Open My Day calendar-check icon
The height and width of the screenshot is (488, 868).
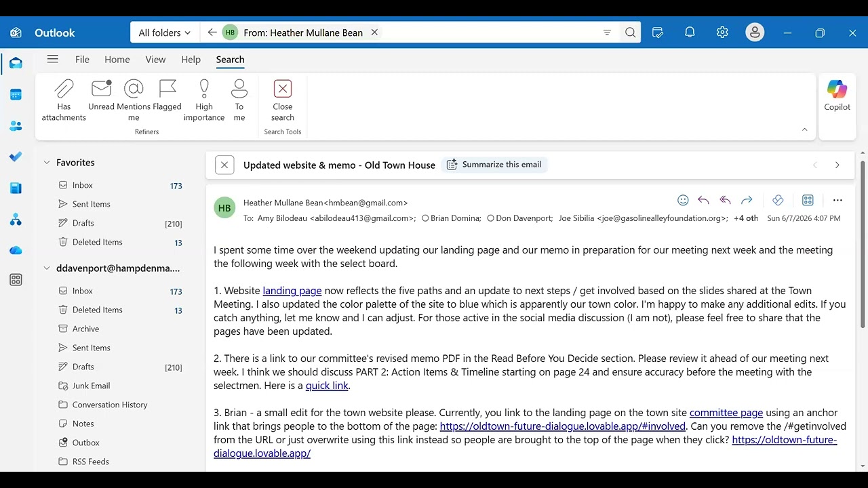657,33
